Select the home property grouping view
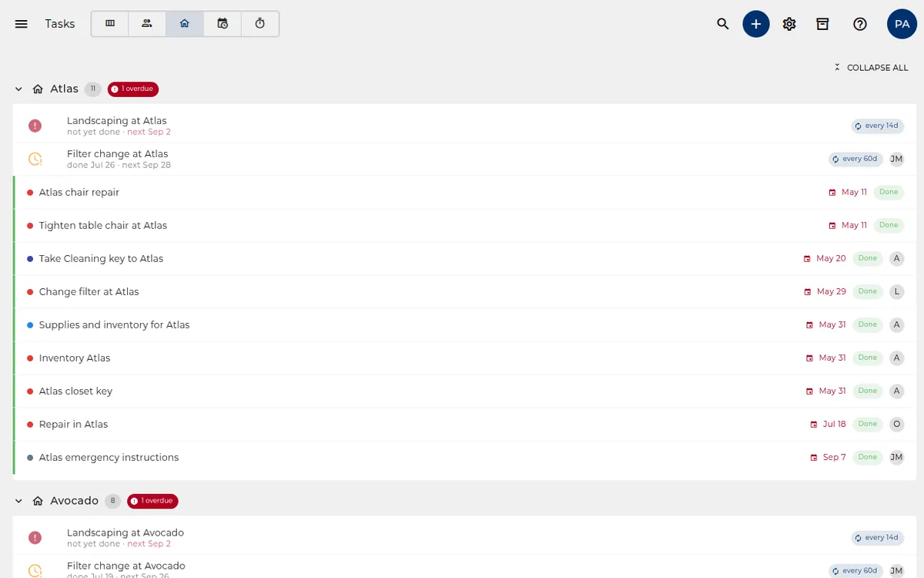Screen dimensions: 924x578 [185, 24]
